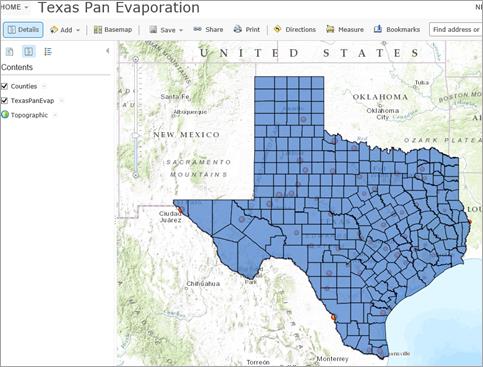Click the zoom slider handle
Image resolution: width=483 pixels, height=367 pixels.
(x=136, y=135)
